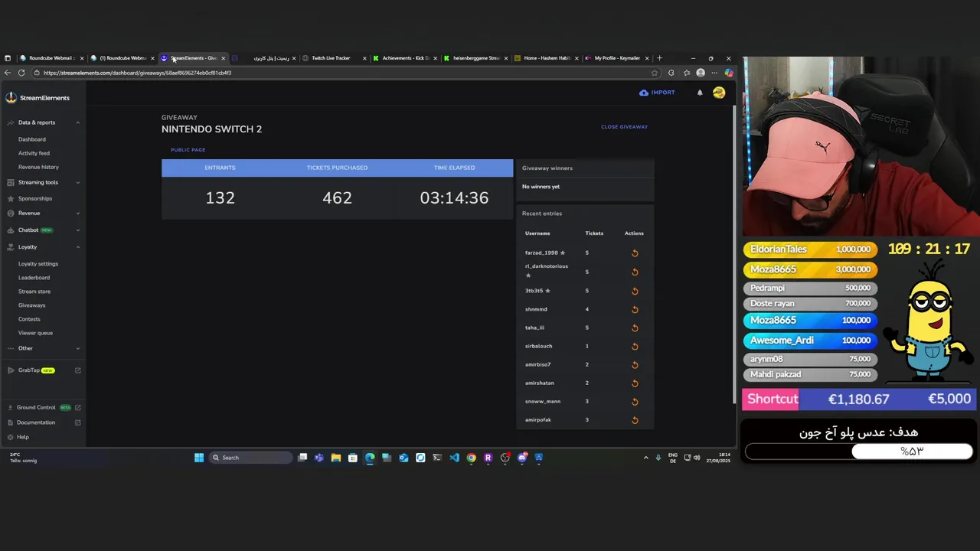Open the user profile avatar

(718, 93)
